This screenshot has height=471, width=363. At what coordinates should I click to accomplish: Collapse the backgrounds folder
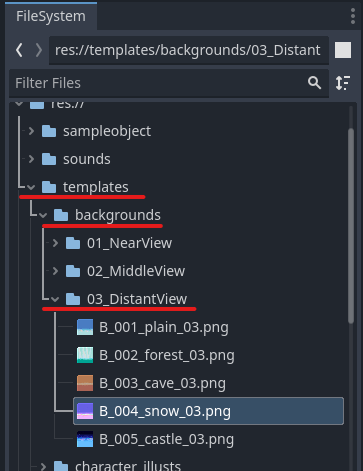point(43,215)
